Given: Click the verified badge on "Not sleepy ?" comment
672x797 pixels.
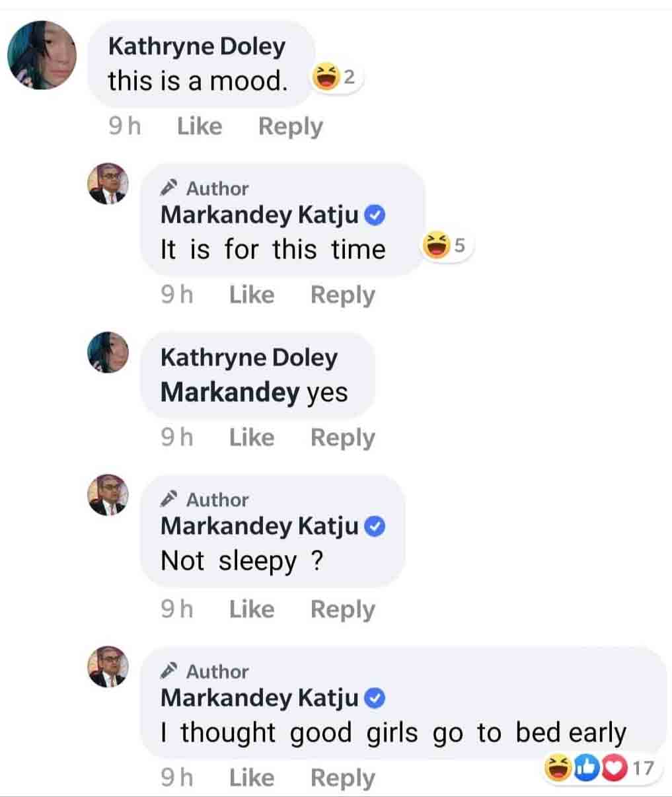Looking at the screenshot, I should (375, 527).
